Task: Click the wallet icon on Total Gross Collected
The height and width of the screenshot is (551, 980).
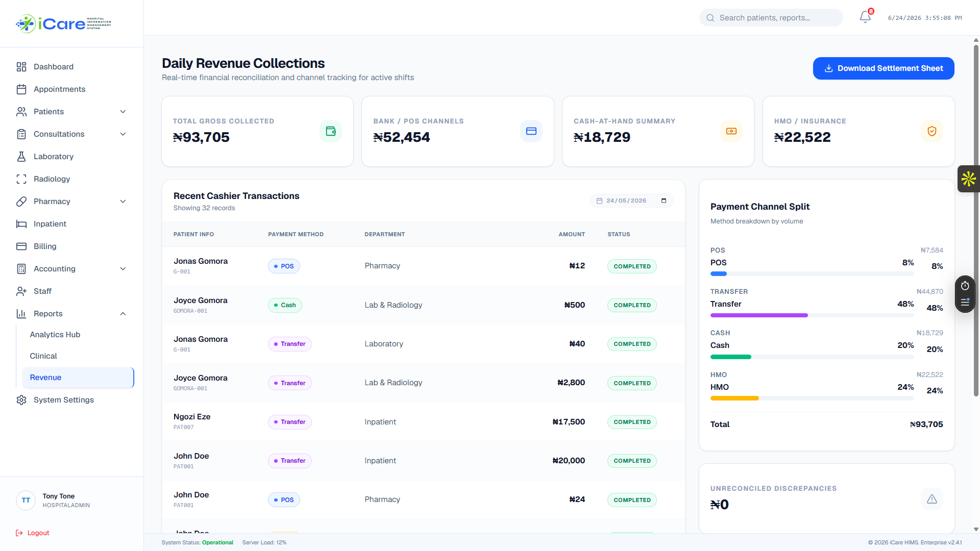Action: point(331,131)
